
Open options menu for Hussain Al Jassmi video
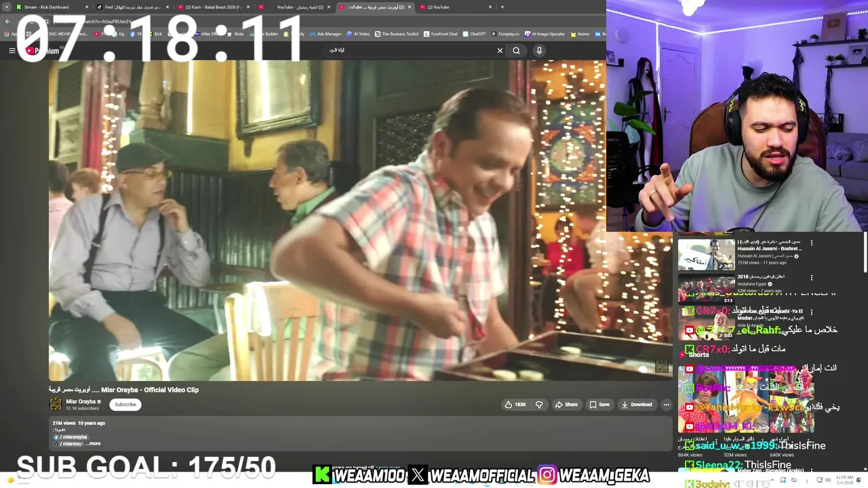tap(812, 243)
